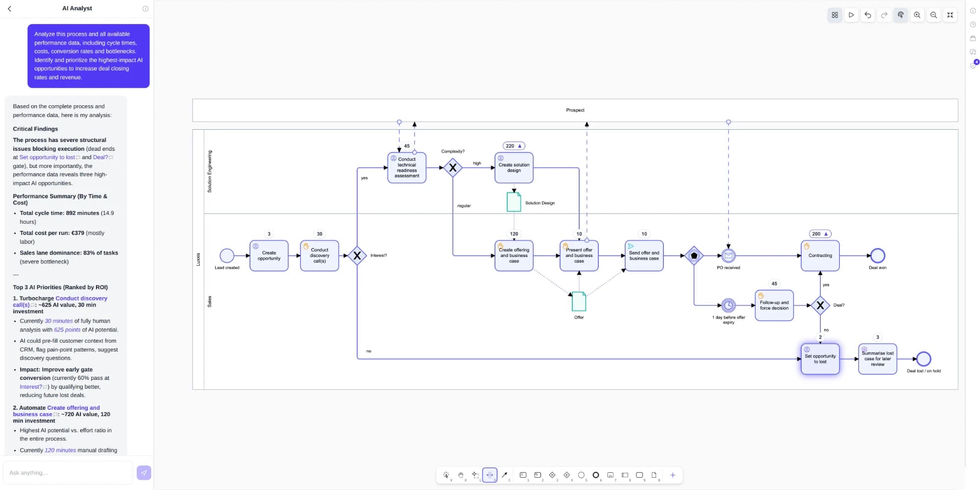Select the Create solution design task
Image resolution: width=980 pixels, height=490 pixels.
514,168
